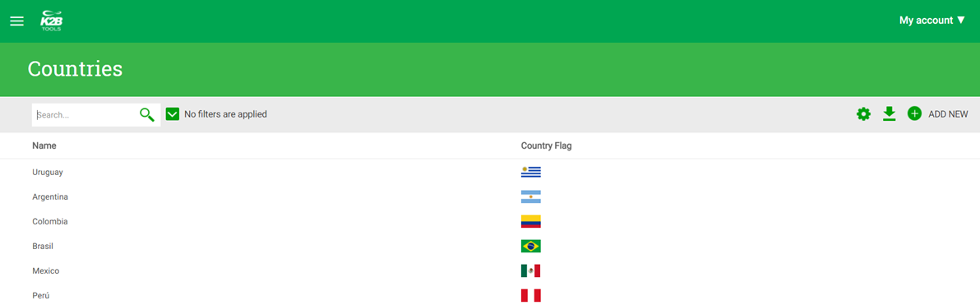Click the Brasil flag image

(x=530, y=247)
